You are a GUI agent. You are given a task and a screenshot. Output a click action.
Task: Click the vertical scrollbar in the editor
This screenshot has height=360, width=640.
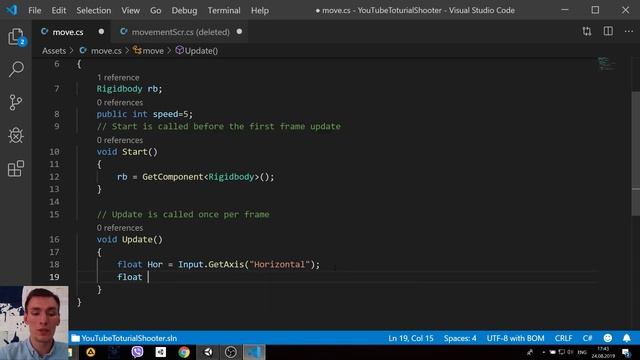point(636,153)
